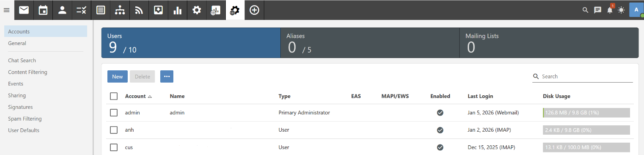Select the domain settings globe-gear icon
Image resolution: width=644 pixels, height=155 pixels.
(x=235, y=10)
